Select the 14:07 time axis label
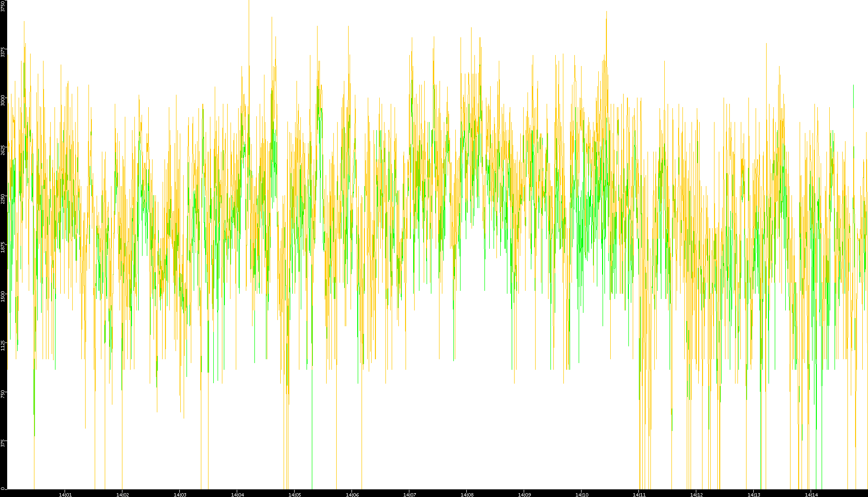Screen dimensions: 868x497 (x=409, y=495)
